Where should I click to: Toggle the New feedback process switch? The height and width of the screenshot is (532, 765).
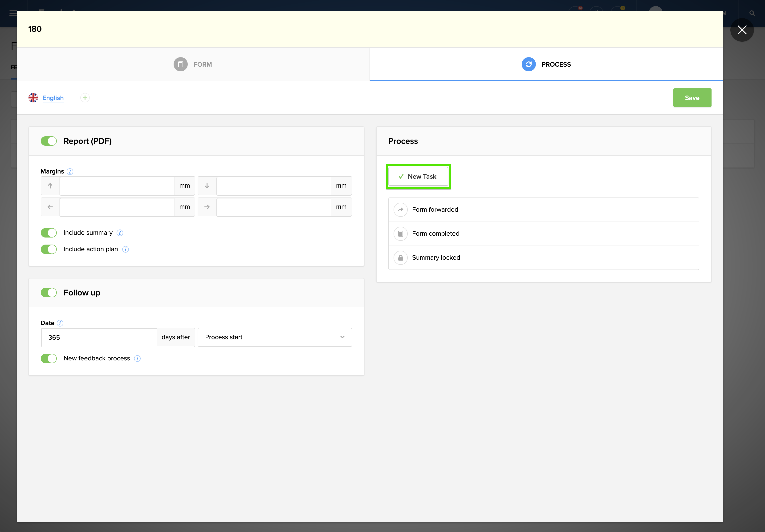point(49,359)
